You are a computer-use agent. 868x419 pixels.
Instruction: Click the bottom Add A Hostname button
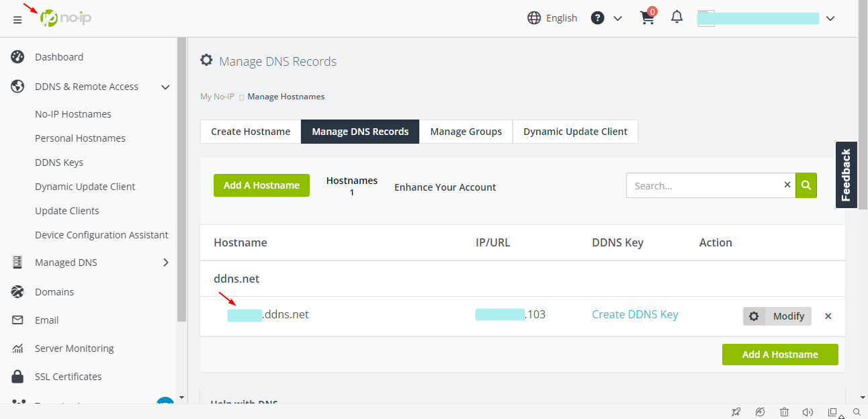(780, 355)
